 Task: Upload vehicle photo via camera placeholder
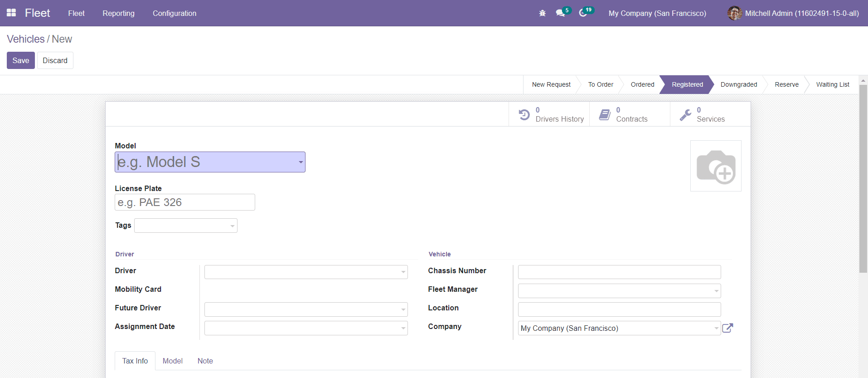click(x=716, y=166)
